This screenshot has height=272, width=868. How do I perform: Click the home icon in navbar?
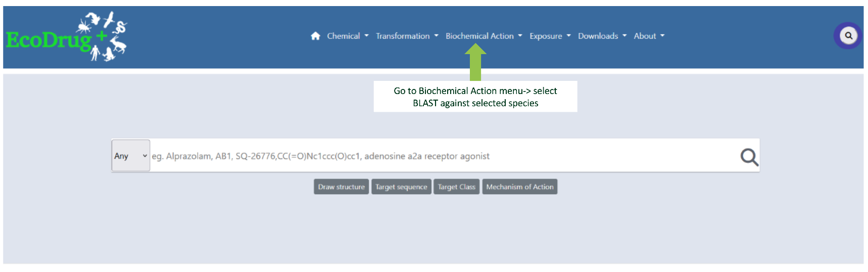coord(315,36)
